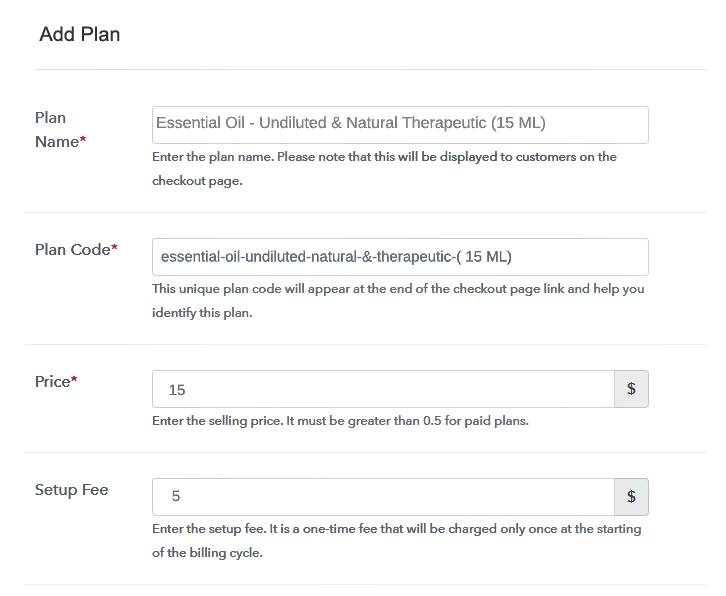726x596 pixels.
Task: Click the Setup Fee label
Action: (x=71, y=490)
